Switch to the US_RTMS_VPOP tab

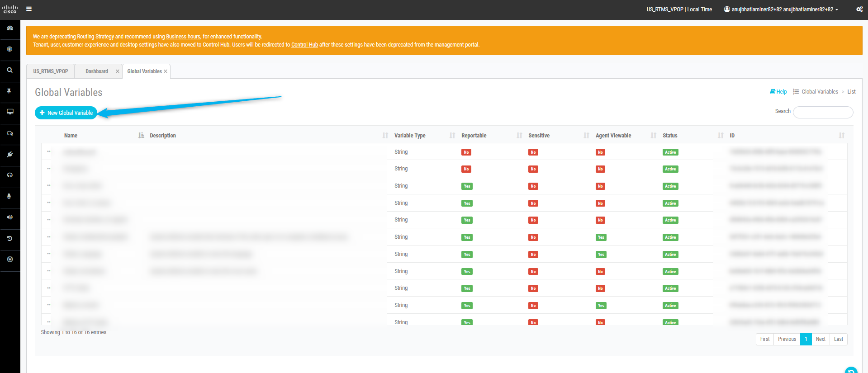point(51,71)
